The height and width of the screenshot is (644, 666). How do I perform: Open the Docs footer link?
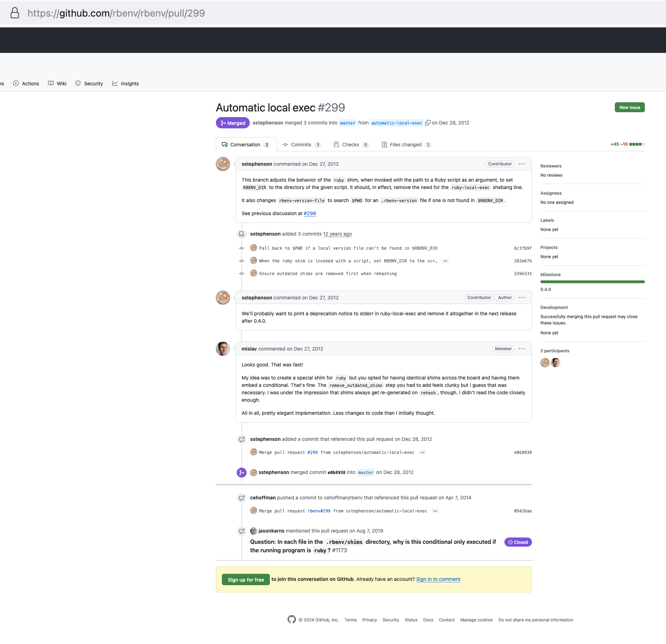tap(428, 620)
